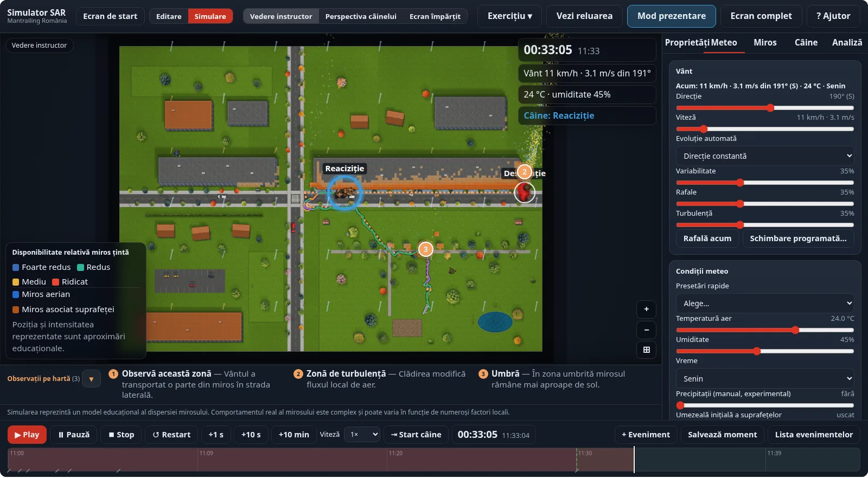Adjust the wind Direcție slider

765,108
